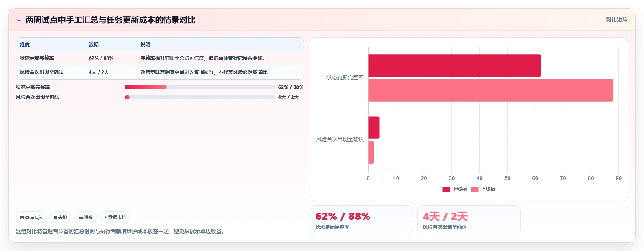Click the chart y-axis label 状态更新完整率
The image size is (644, 251).
click(x=346, y=77)
